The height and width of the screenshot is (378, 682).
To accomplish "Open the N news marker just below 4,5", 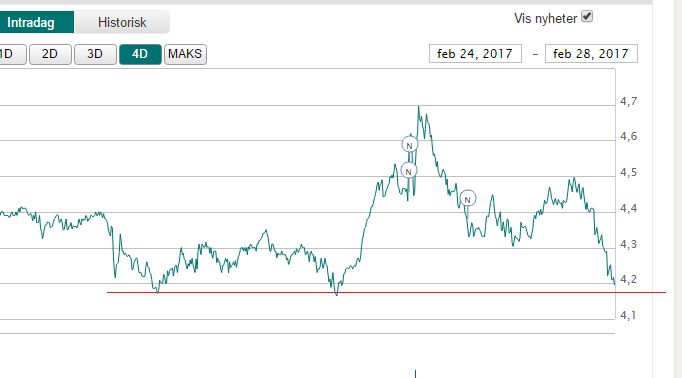I will (468, 199).
